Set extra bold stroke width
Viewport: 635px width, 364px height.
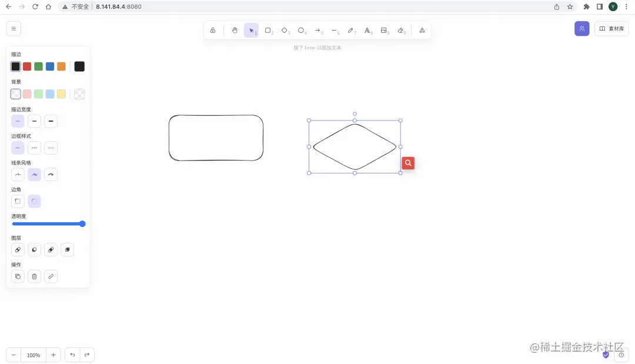51,121
